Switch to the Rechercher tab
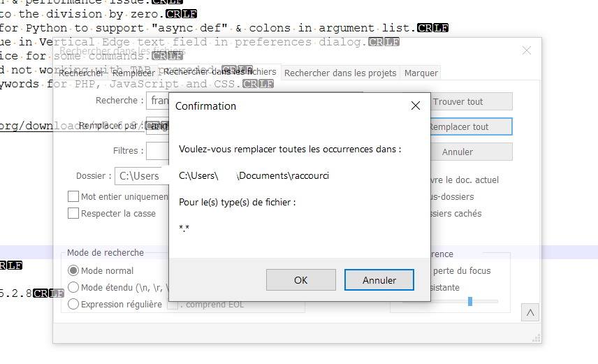This screenshot has width=598, height=364. tap(81, 73)
